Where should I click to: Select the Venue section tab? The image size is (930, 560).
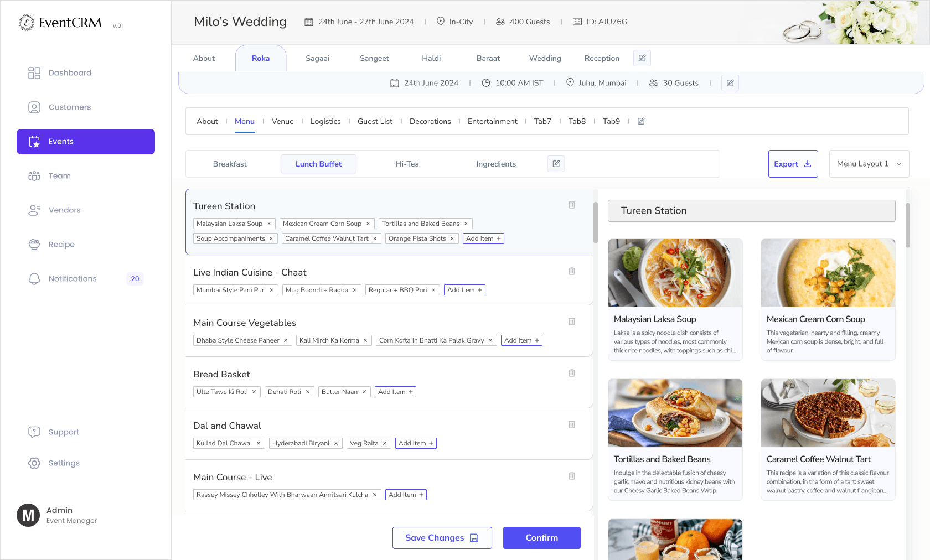pyautogui.click(x=283, y=121)
